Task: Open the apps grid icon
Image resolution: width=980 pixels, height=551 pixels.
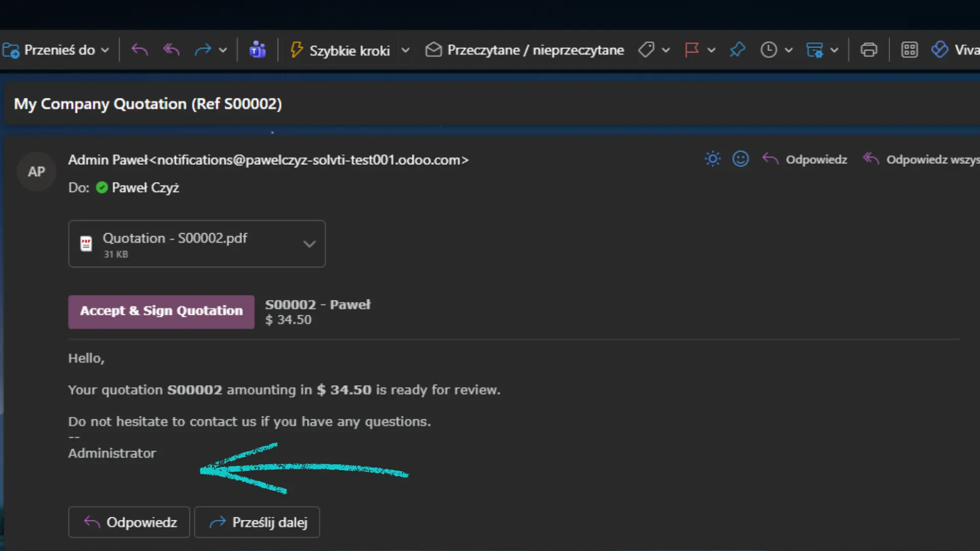Action: tap(909, 50)
